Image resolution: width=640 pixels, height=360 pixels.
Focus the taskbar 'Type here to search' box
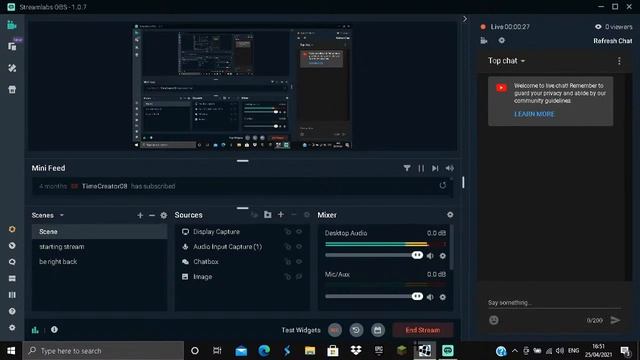click(103, 351)
